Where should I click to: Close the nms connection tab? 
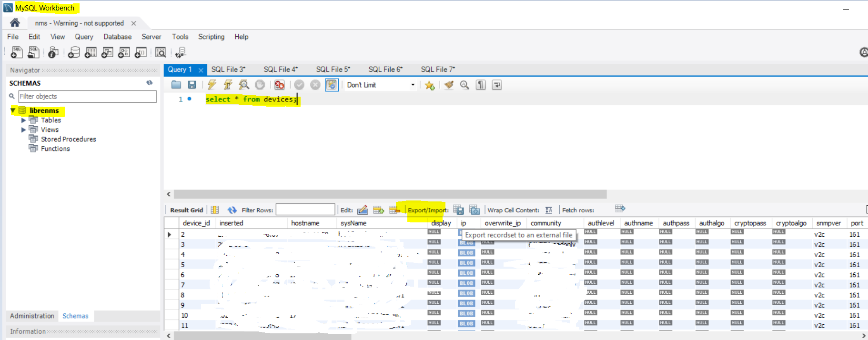(x=133, y=23)
